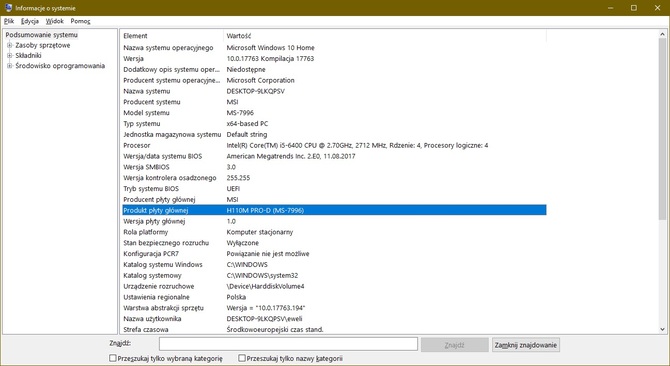
Task: Select the Składniki tree item
Action: (28, 56)
